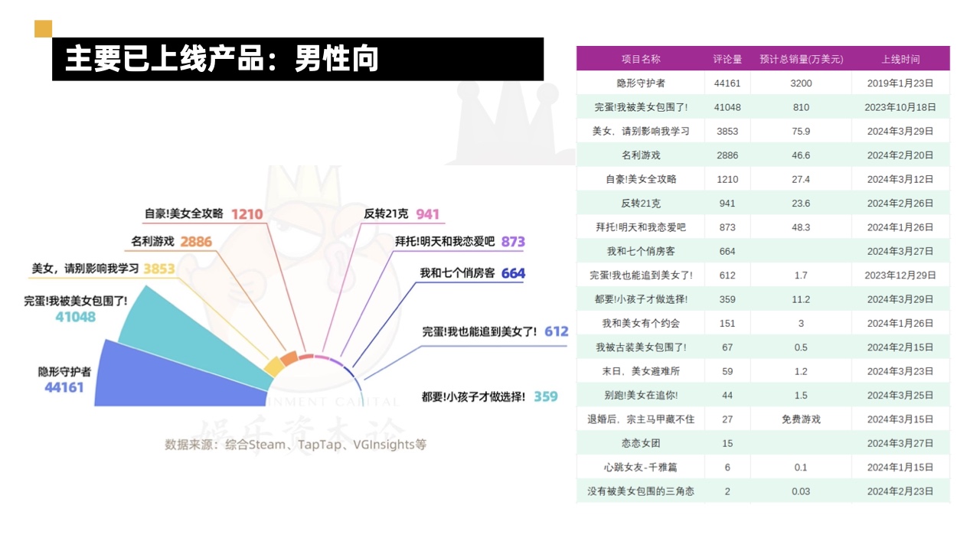Click the 免费游戏 cell in the table
The image size is (980, 551).
pyautogui.click(x=801, y=419)
